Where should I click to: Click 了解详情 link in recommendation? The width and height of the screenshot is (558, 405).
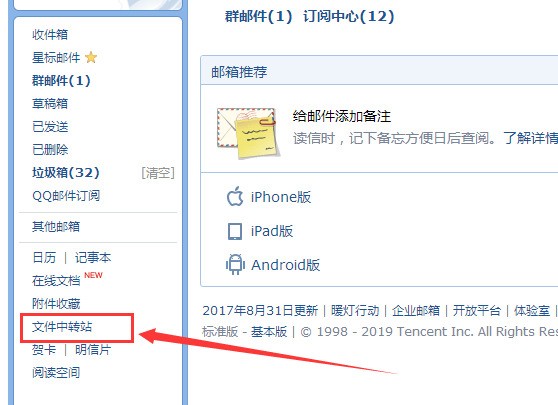pyautogui.click(x=531, y=138)
